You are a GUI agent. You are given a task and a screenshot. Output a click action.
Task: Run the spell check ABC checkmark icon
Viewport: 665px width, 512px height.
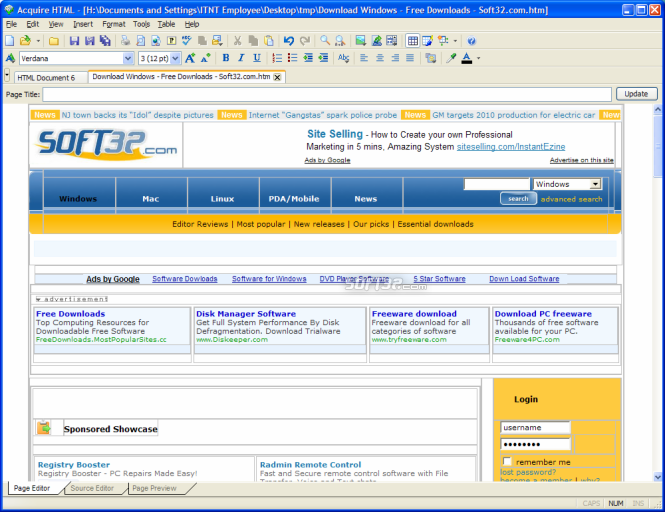click(186, 41)
